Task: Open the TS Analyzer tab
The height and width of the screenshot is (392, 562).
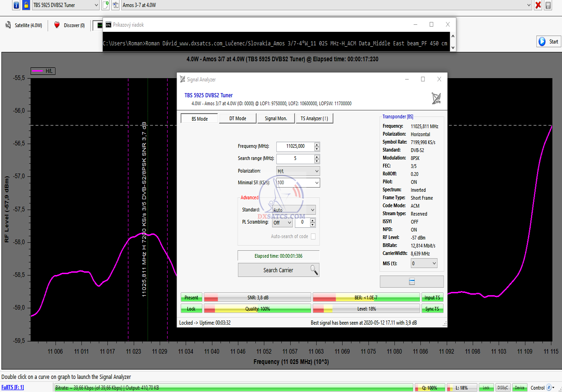Action: pyautogui.click(x=314, y=118)
